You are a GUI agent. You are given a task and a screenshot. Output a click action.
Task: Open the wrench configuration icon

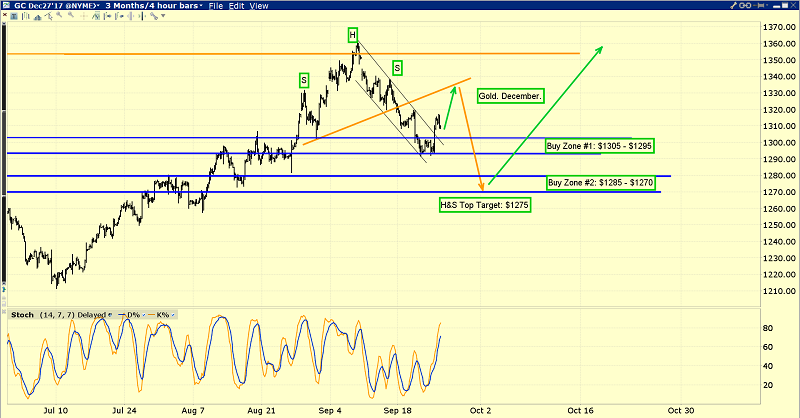click(x=733, y=5)
